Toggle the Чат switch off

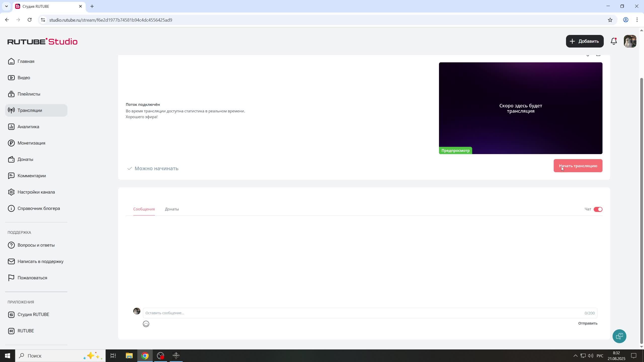[598, 209]
